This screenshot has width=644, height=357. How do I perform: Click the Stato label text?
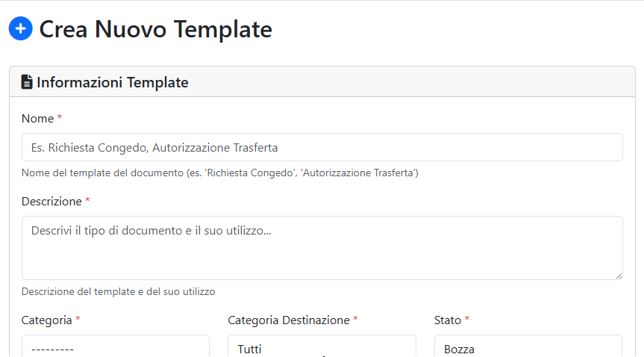click(448, 320)
